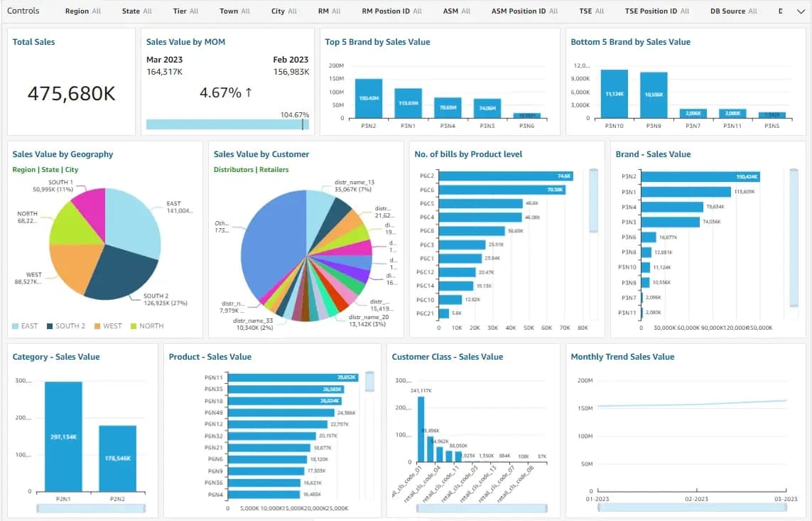Toggle the WEST entry in the geography legend
Image resolution: width=812 pixels, height=521 pixels.
click(107, 326)
